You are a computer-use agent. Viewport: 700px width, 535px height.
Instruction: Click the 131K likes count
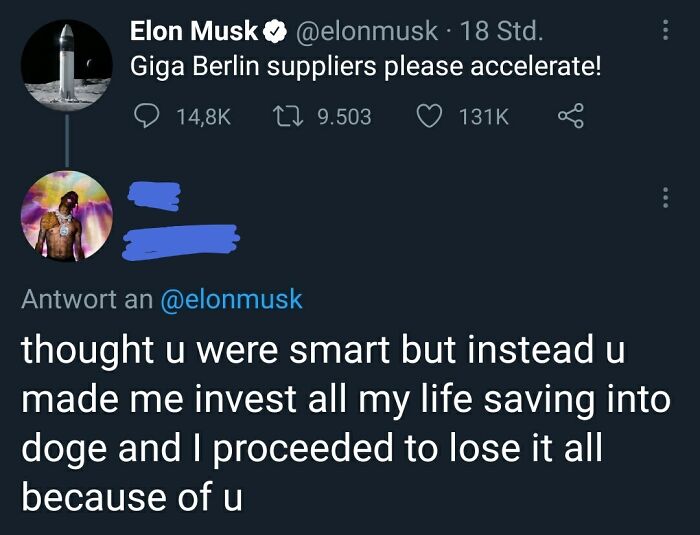pyautogui.click(x=484, y=117)
